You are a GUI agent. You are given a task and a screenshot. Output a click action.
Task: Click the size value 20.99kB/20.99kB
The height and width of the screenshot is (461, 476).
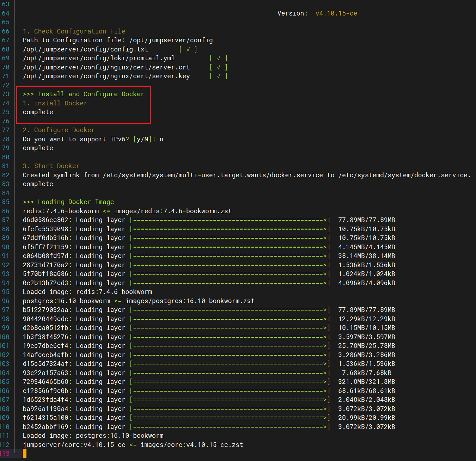pos(367,418)
